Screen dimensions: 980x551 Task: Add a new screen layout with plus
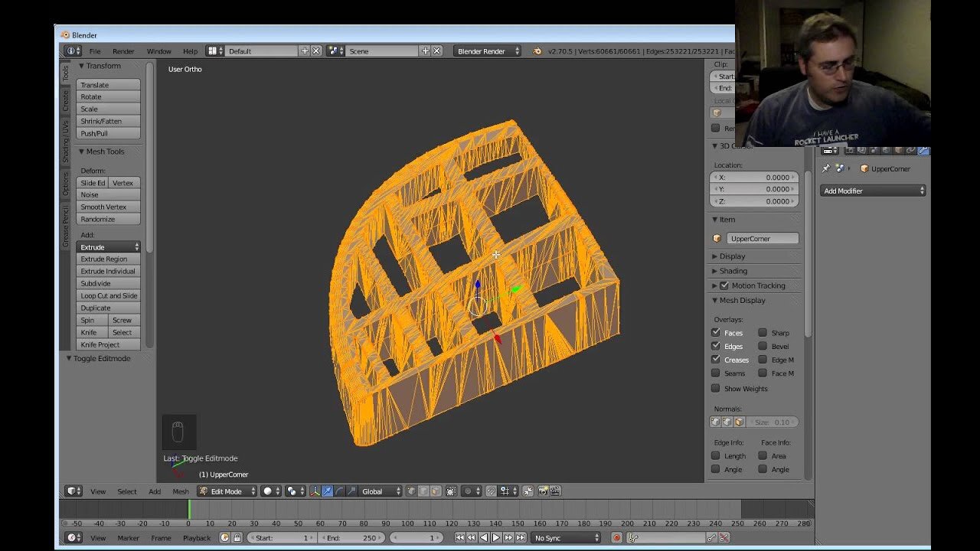[304, 51]
